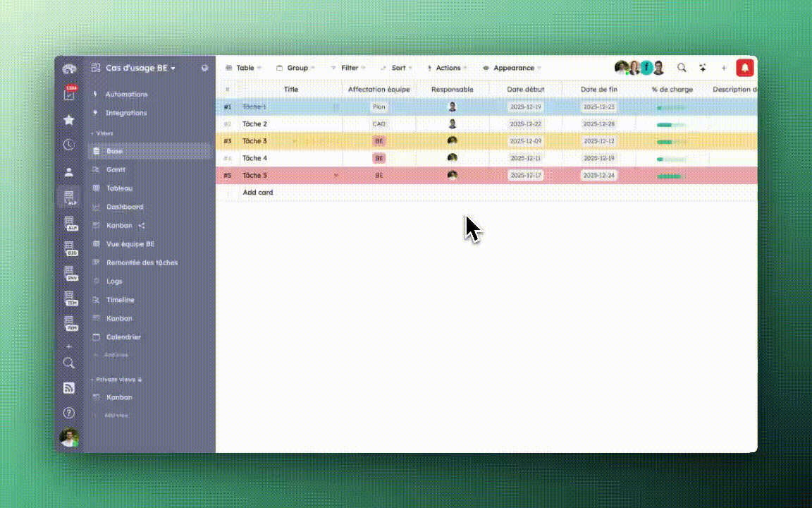812x508 pixels.
Task: Open the tasks inbox icon with 1106 badge
Action: (x=69, y=95)
